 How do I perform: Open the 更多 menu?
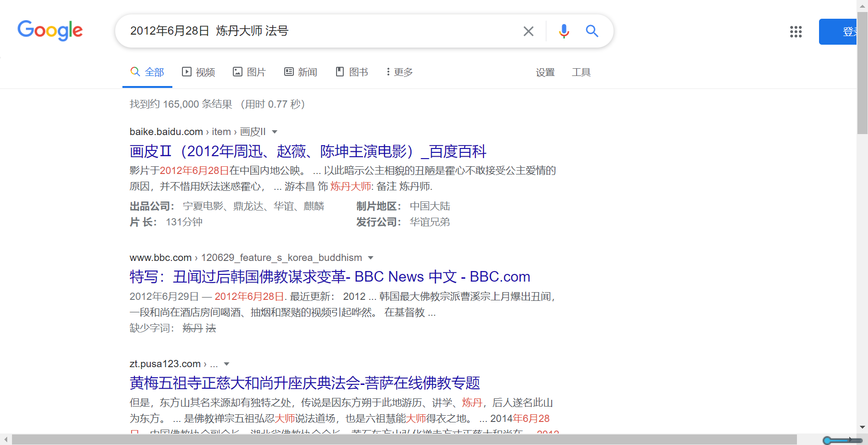(399, 72)
